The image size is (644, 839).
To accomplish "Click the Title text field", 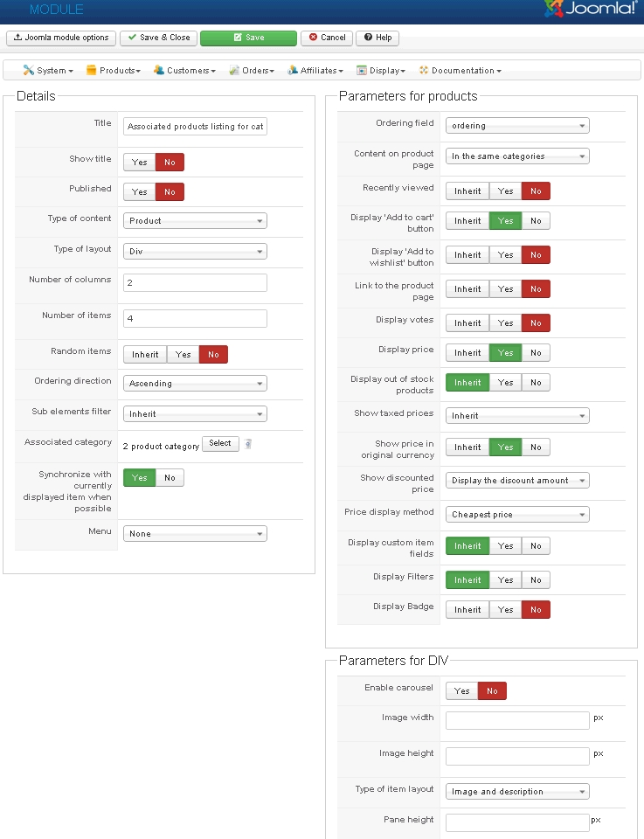I will [x=195, y=127].
